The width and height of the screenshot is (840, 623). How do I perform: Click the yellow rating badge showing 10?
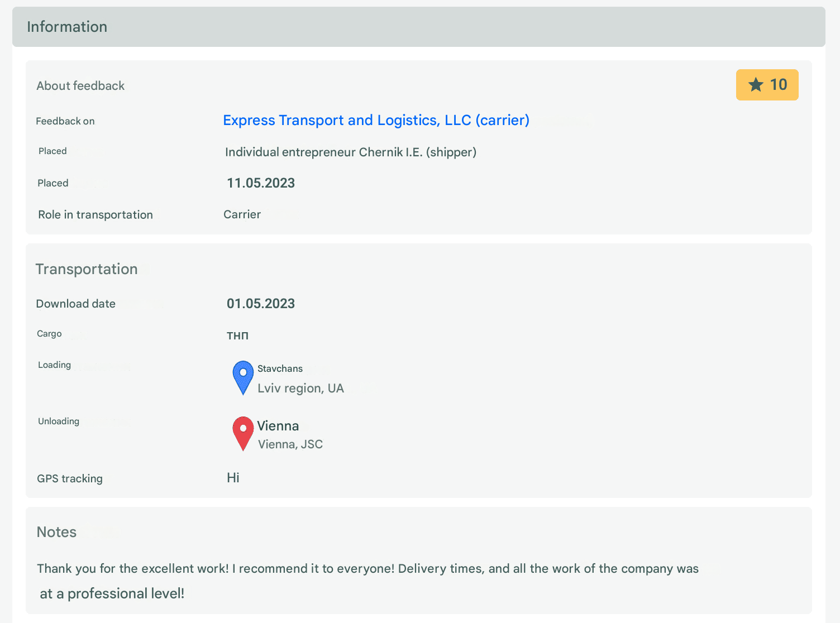point(767,85)
